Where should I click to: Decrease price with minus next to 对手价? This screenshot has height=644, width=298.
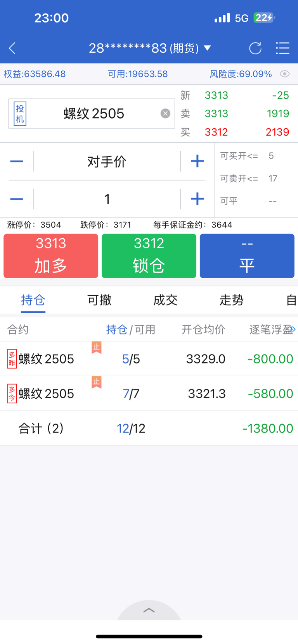17,161
